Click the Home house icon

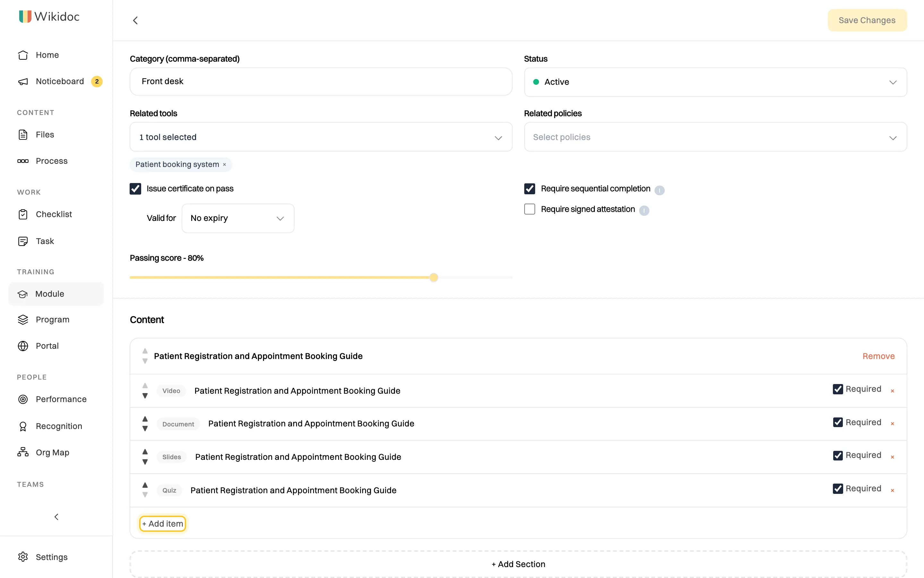click(x=23, y=55)
